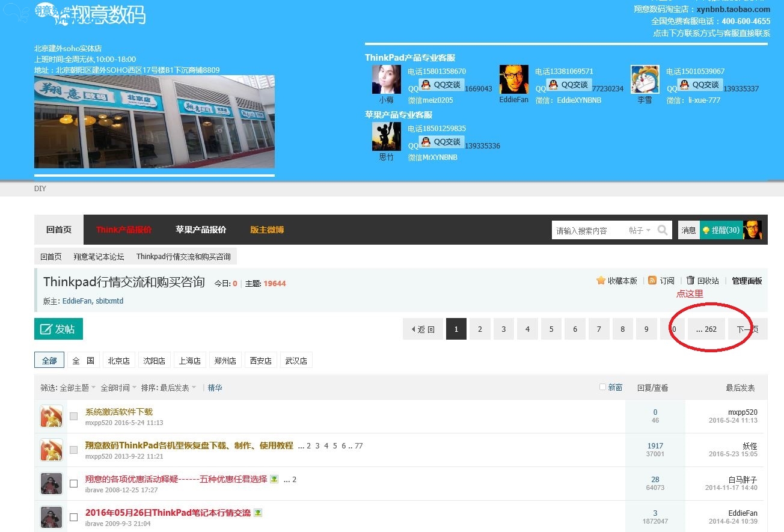Click author avatar of 系统激活软件下载 thread
Viewport: 784px width, 532px height.
pyautogui.click(x=51, y=416)
